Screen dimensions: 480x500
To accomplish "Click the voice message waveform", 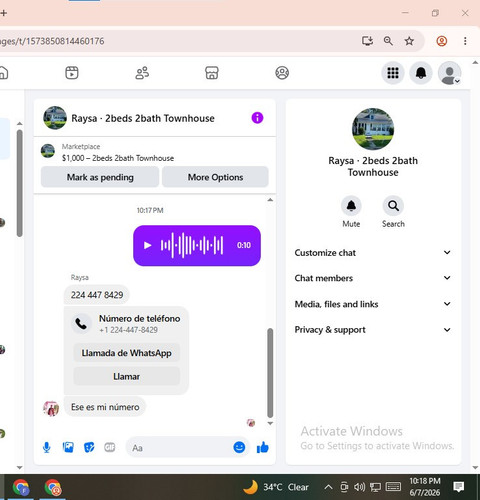I will click(x=192, y=245).
